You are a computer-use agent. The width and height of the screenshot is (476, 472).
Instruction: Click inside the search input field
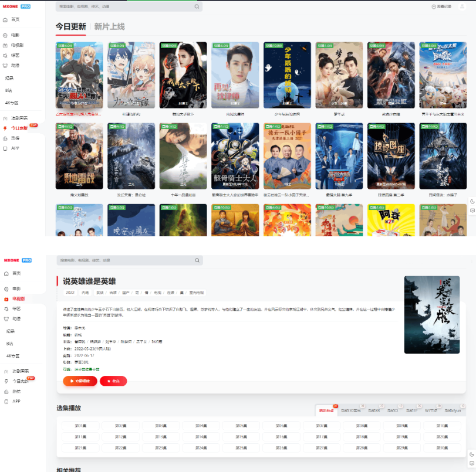(x=117, y=6)
